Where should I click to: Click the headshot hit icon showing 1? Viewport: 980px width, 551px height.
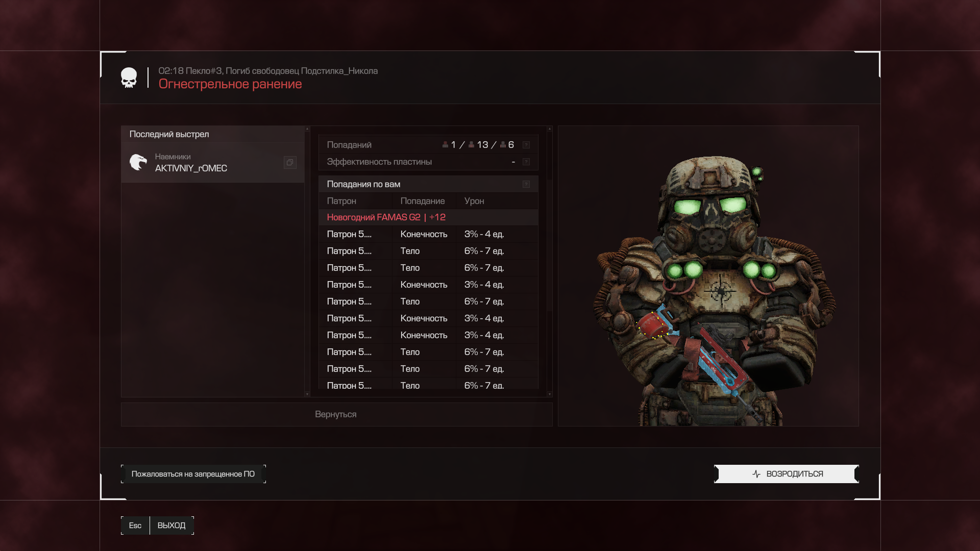(445, 145)
